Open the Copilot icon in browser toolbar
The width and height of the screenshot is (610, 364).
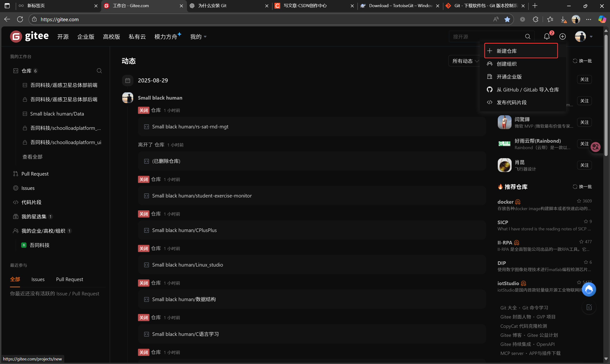[602, 19]
